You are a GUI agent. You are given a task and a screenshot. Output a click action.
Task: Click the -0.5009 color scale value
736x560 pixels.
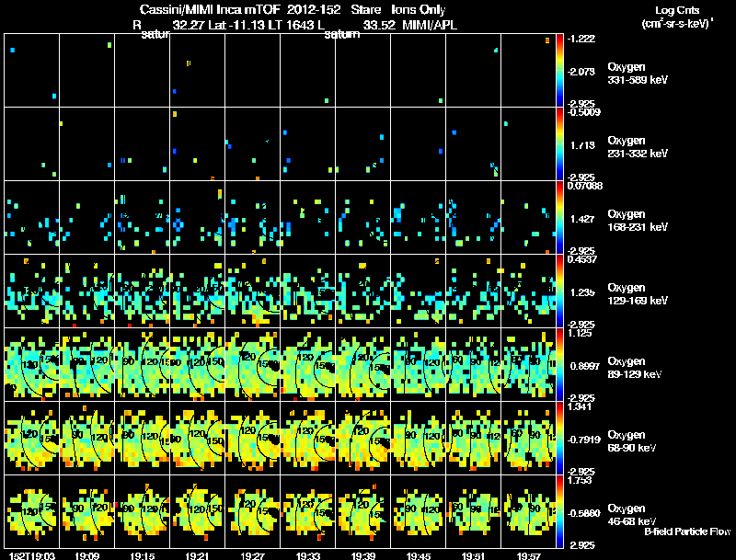pyautogui.click(x=583, y=111)
